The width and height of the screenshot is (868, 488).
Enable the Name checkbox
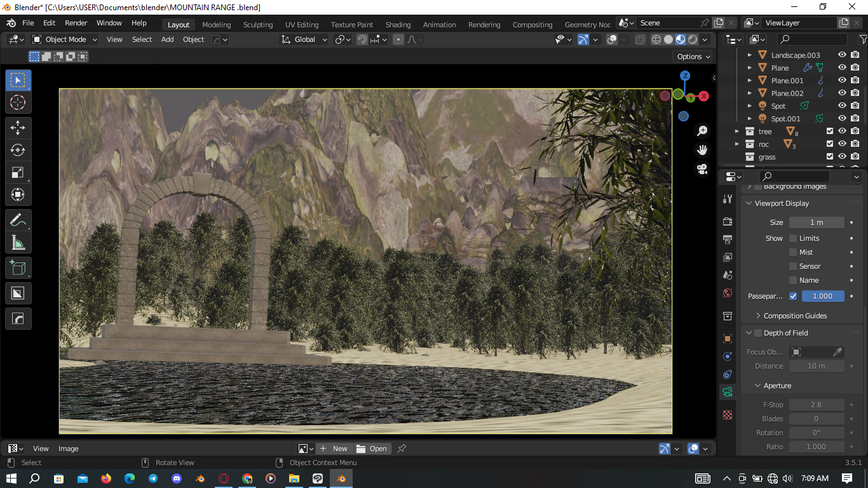(793, 280)
